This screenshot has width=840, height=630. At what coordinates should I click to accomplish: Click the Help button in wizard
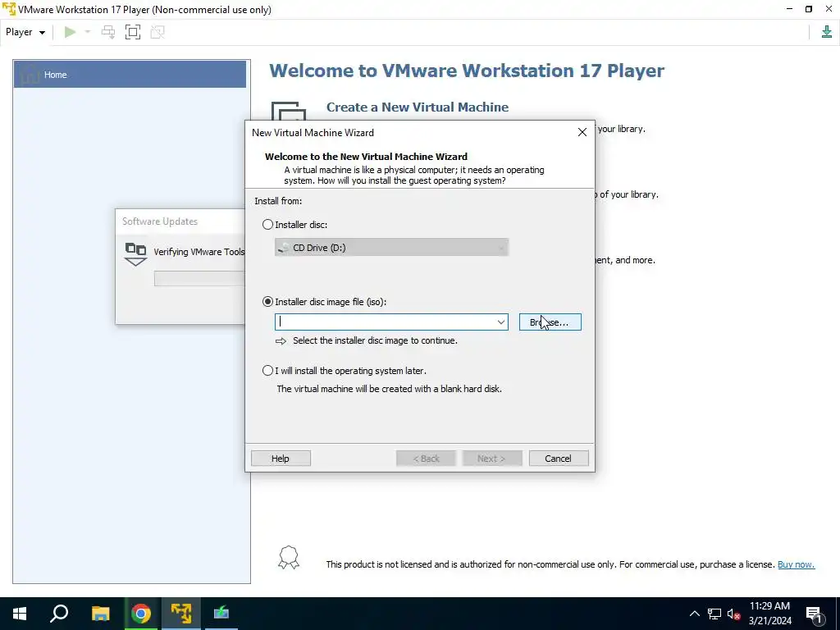tap(281, 459)
